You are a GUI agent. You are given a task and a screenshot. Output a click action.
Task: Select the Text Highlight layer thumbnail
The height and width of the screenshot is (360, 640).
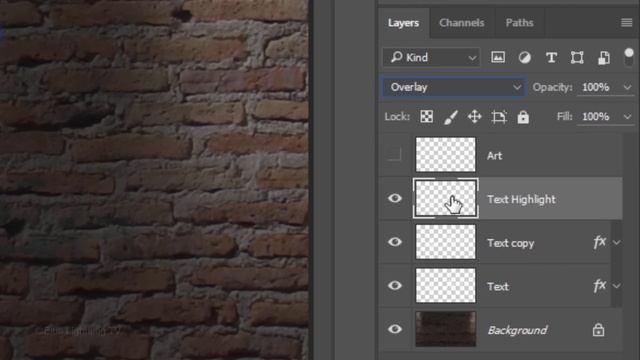coord(445,198)
